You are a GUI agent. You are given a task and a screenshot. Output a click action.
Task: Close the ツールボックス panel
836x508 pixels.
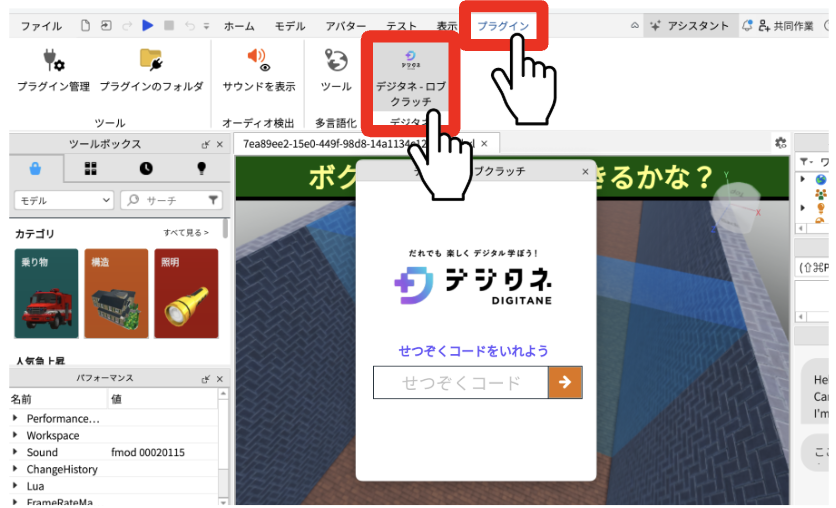pos(220,144)
